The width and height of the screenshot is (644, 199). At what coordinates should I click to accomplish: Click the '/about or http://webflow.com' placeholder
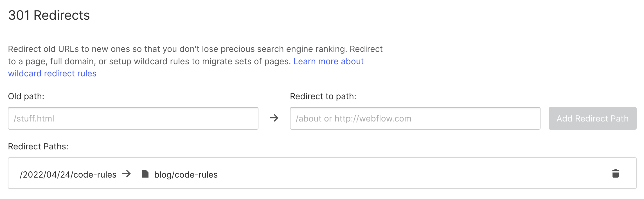(x=353, y=119)
